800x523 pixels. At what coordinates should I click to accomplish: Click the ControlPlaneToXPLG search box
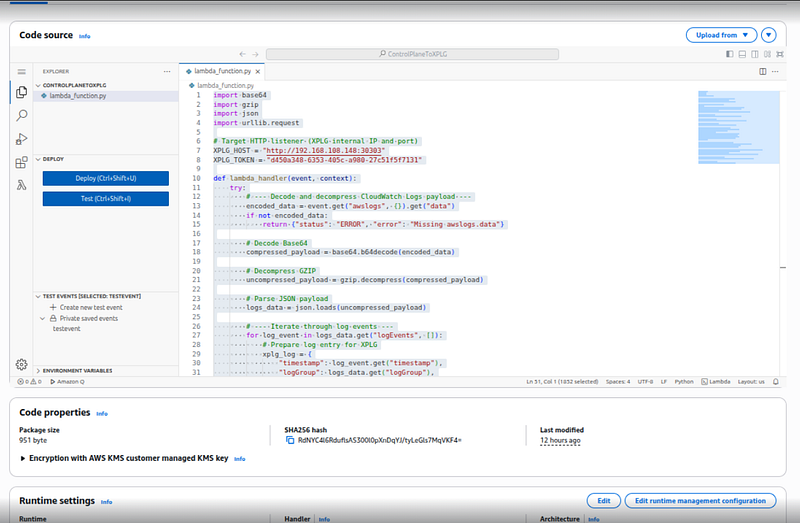coord(412,54)
